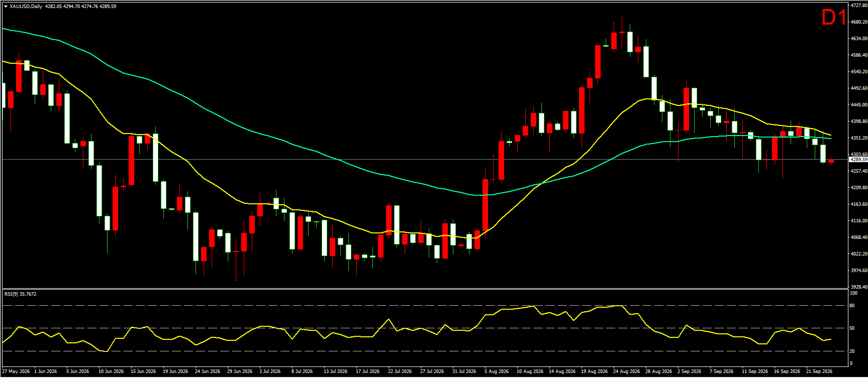Click the 13 Jul 2026 date label

(x=335, y=371)
